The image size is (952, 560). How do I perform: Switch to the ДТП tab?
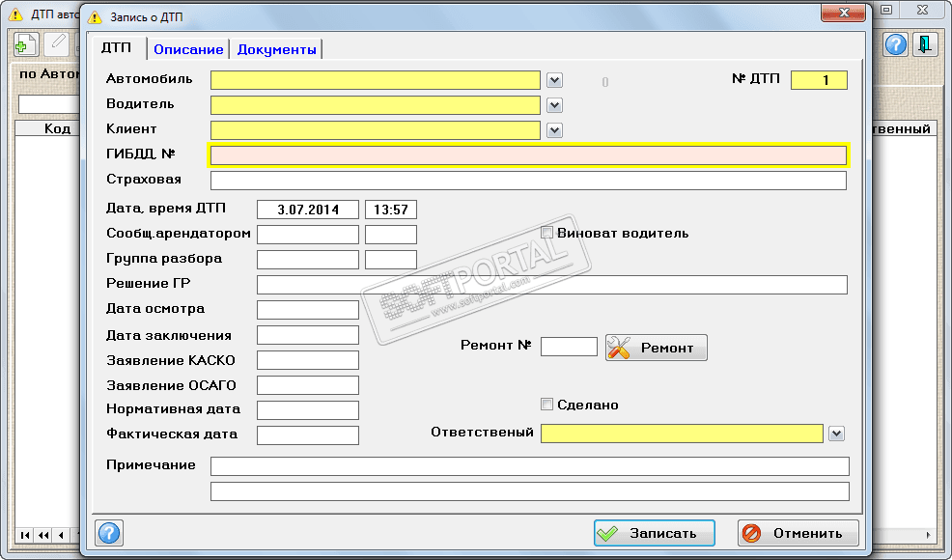point(117,48)
